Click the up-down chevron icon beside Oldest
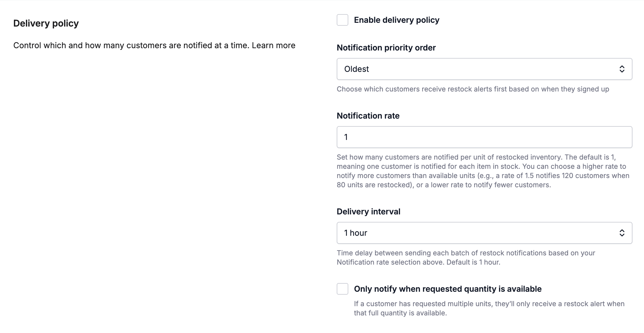This screenshot has height=333, width=644. point(622,69)
